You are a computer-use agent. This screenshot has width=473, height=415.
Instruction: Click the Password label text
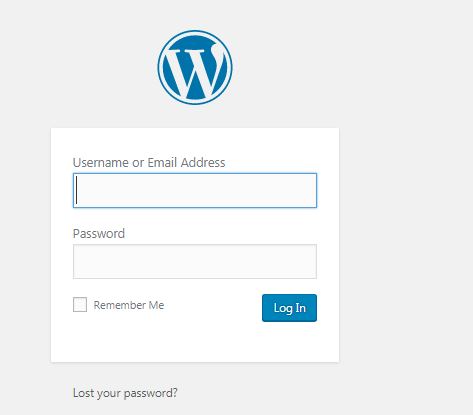coord(99,233)
